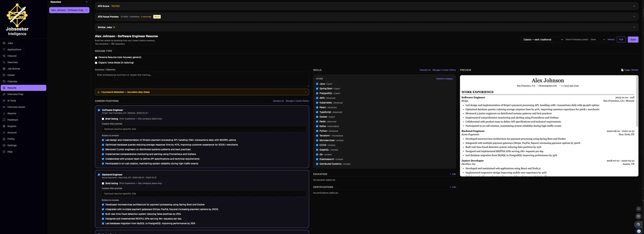
Task: Click Custom title override under Software Engineer
Action: click(204, 129)
